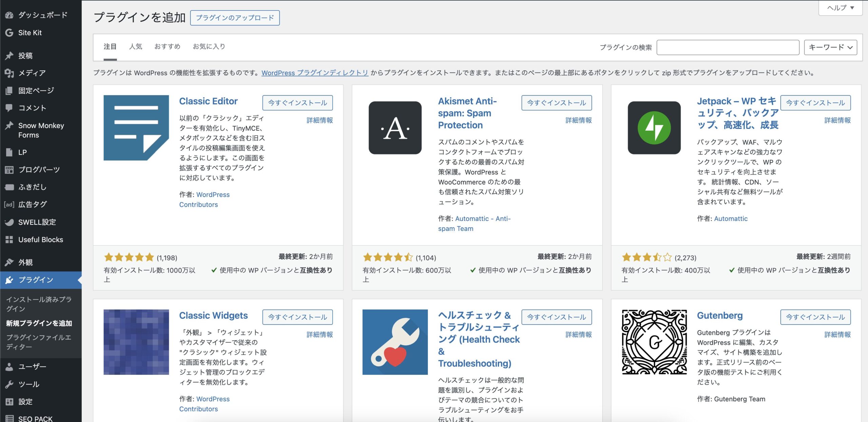This screenshot has width=868, height=422.
Task: Click the Site Kit G icon
Action: pyautogui.click(x=9, y=33)
